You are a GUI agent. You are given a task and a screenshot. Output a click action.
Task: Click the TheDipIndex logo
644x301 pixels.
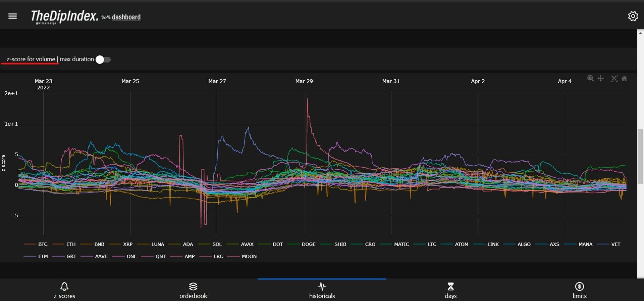point(64,16)
